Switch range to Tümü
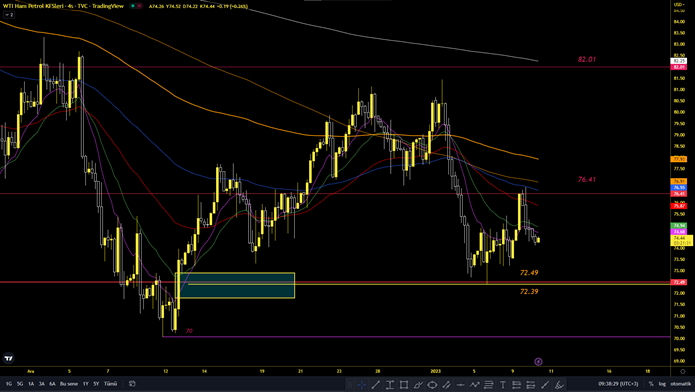 [110, 384]
